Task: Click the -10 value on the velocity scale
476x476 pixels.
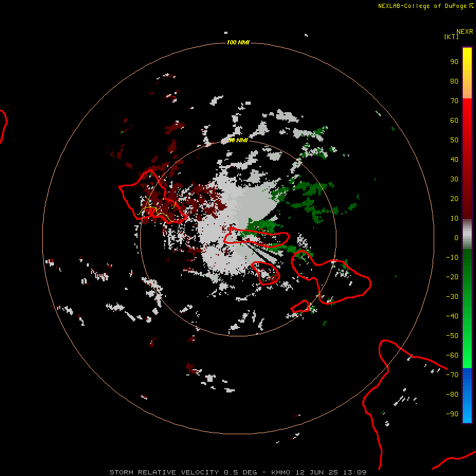Action: (x=452, y=258)
